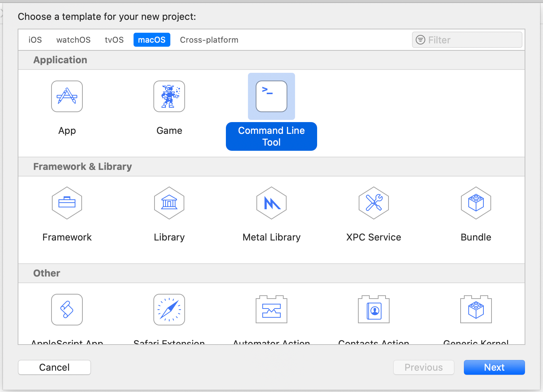Select the XPC Service template icon

pos(374,203)
